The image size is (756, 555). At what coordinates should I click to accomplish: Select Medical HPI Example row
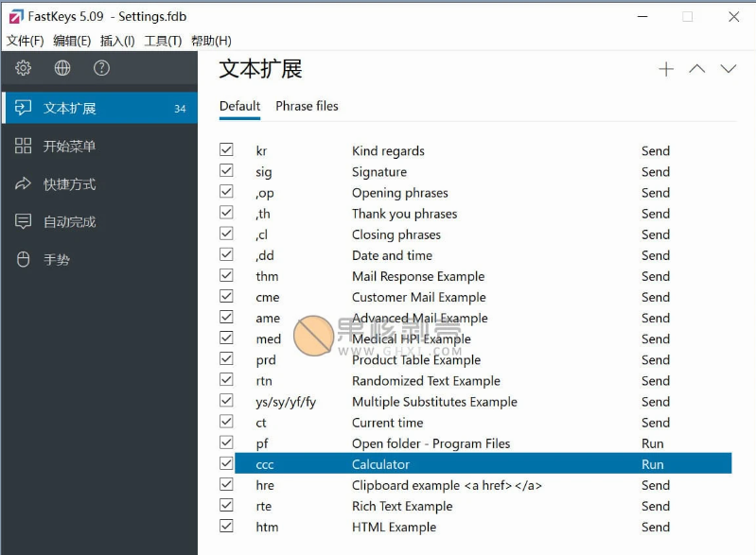pyautogui.click(x=483, y=338)
